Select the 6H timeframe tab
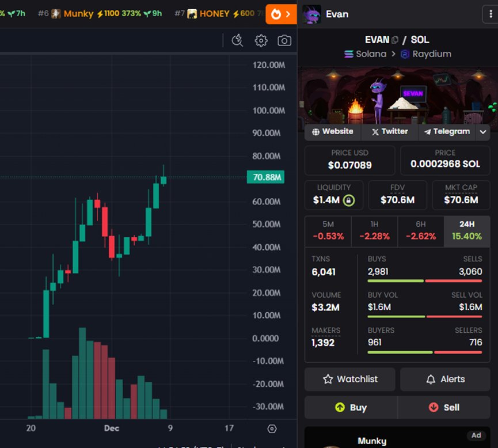498x448 pixels. [x=421, y=231]
